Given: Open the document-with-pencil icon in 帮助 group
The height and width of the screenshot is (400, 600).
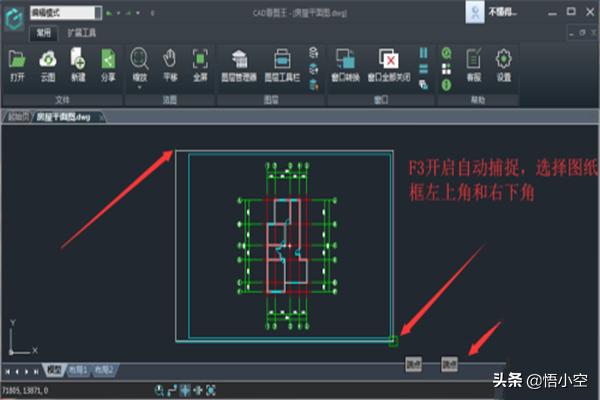Looking at the screenshot, I should coord(474,59).
